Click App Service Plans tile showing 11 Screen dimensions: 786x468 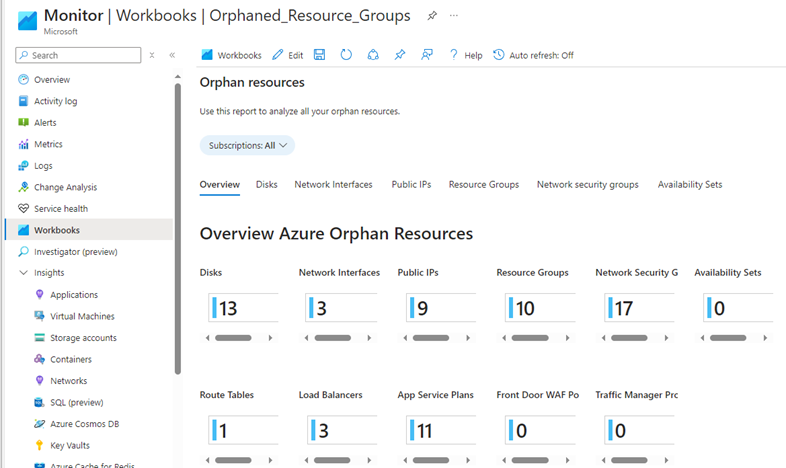(x=441, y=430)
